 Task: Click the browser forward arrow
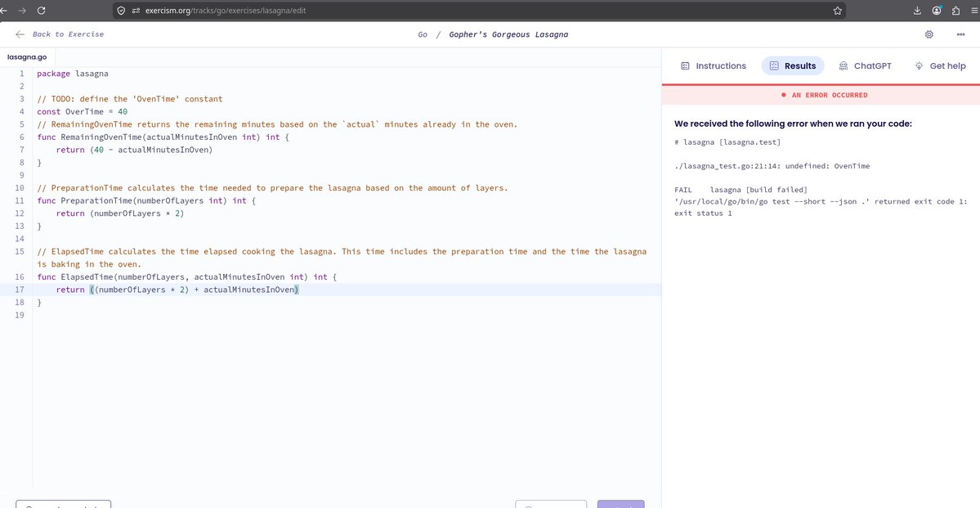[22, 11]
